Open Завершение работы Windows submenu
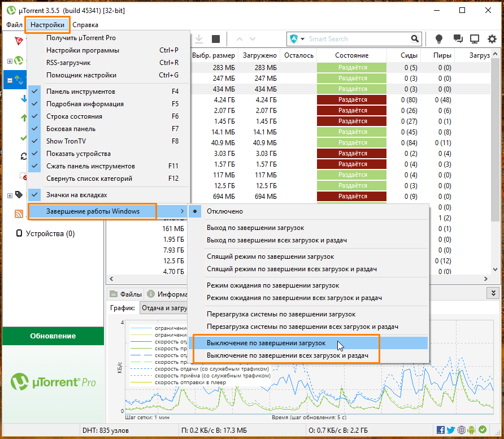The image size is (504, 439). [108, 211]
